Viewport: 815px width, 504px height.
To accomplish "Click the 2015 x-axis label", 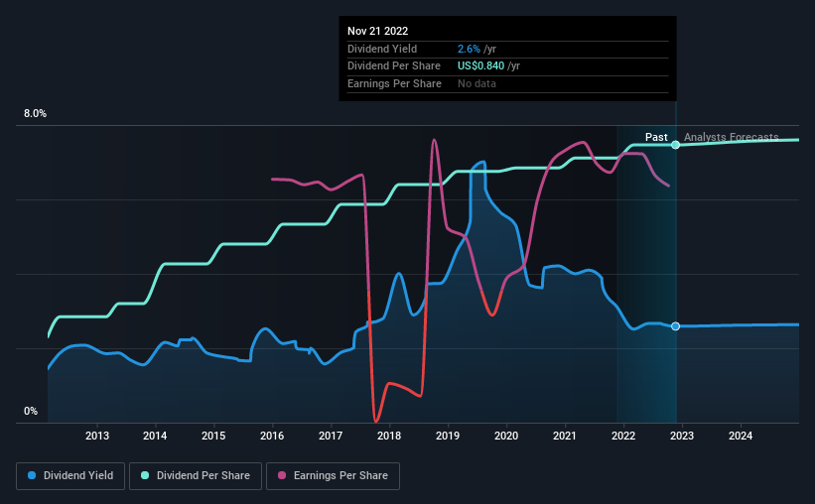I will point(213,436).
